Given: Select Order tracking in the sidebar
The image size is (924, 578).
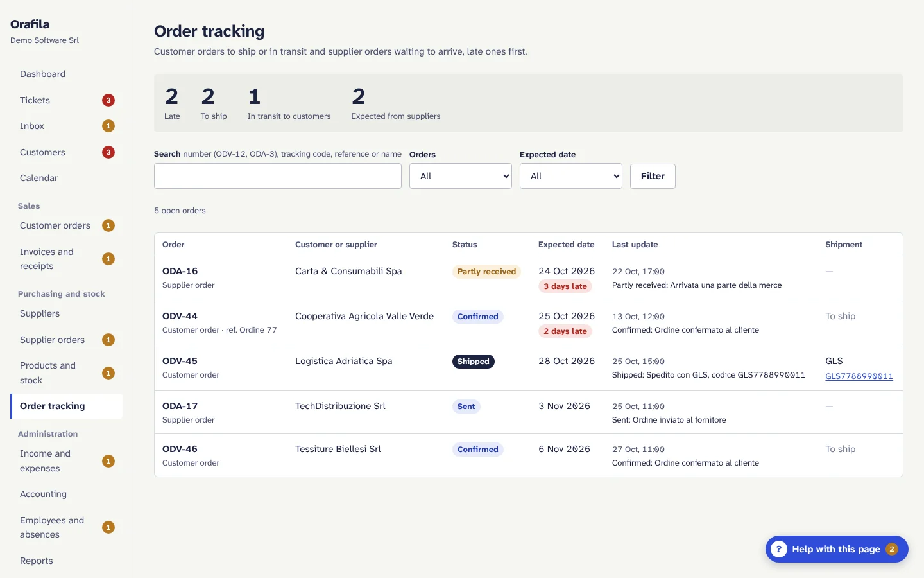Looking at the screenshot, I should coord(67,406).
